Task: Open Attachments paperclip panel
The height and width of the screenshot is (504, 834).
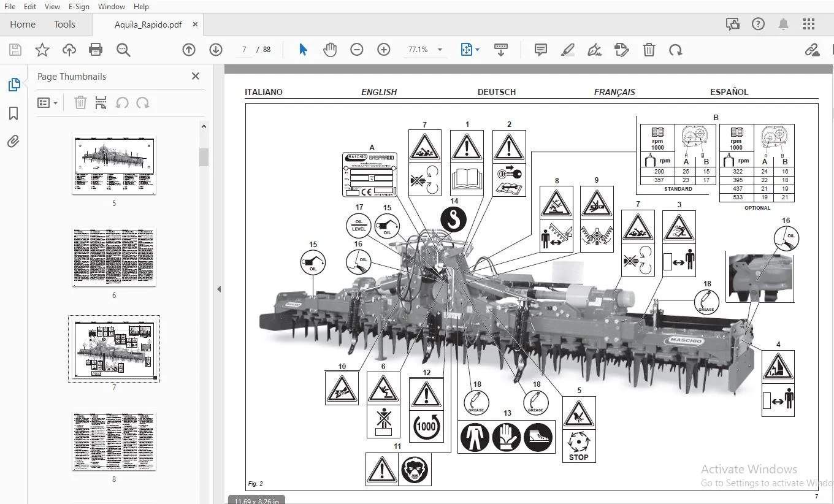Action: (13, 142)
